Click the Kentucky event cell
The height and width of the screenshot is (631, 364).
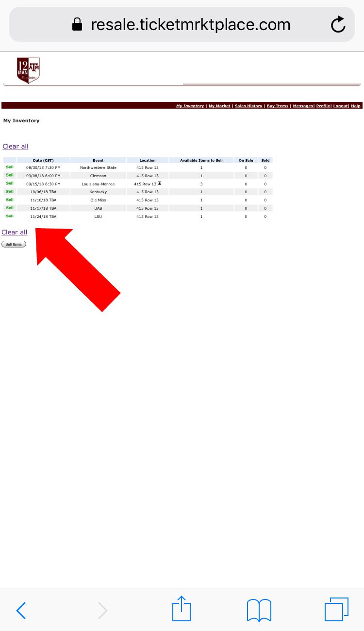pyautogui.click(x=98, y=192)
